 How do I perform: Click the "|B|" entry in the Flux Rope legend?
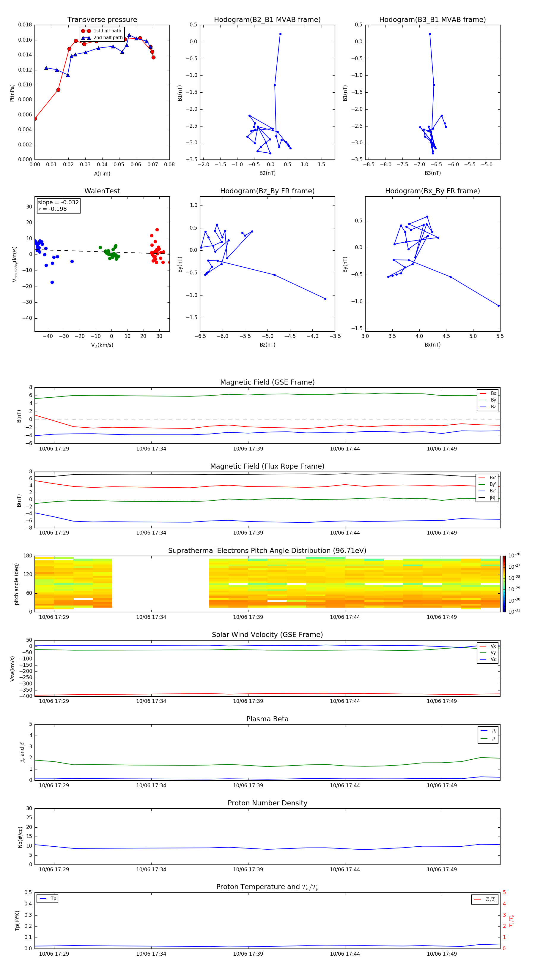(x=487, y=498)
